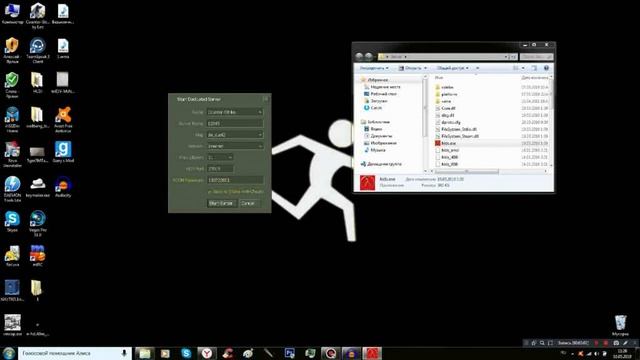The width and height of the screenshot is (640, 360).
Task: Toggle Secure (Valve Anti-Cheat) checkbox
Action: click(x=210, y=191)
